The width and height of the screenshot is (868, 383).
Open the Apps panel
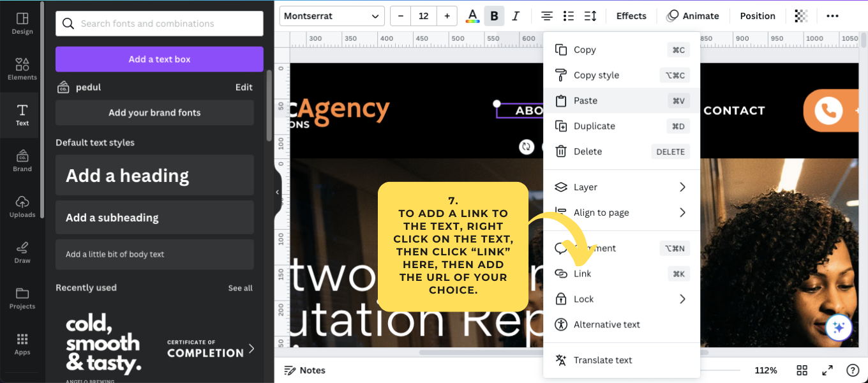point(22,343)
